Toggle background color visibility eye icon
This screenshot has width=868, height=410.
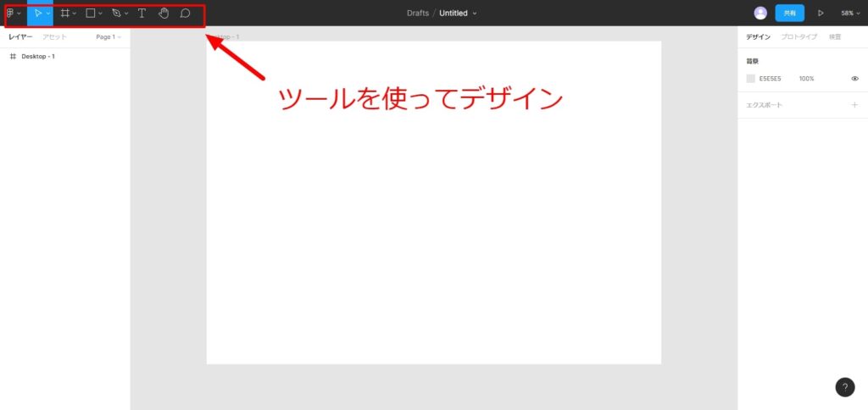tap(854, 79)
